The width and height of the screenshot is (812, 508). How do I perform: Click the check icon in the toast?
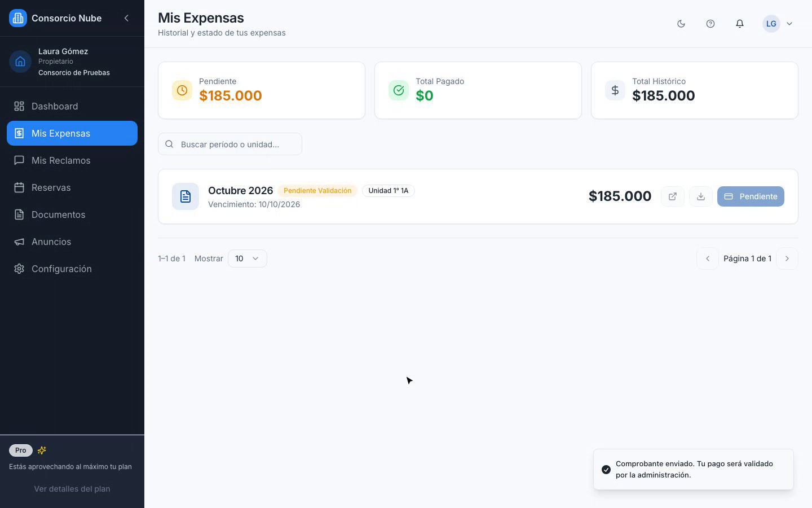click(x=606, y=470)
